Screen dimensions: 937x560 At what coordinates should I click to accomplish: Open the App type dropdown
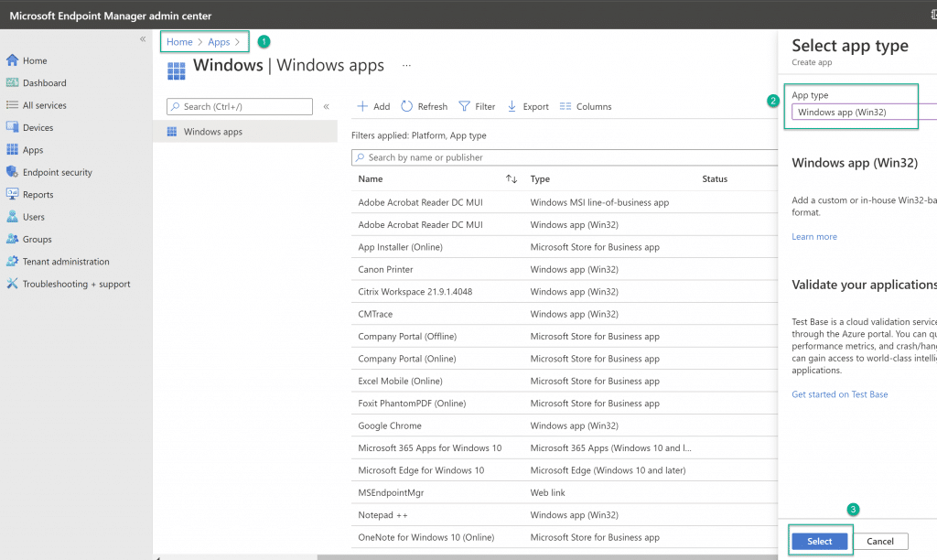864,112
